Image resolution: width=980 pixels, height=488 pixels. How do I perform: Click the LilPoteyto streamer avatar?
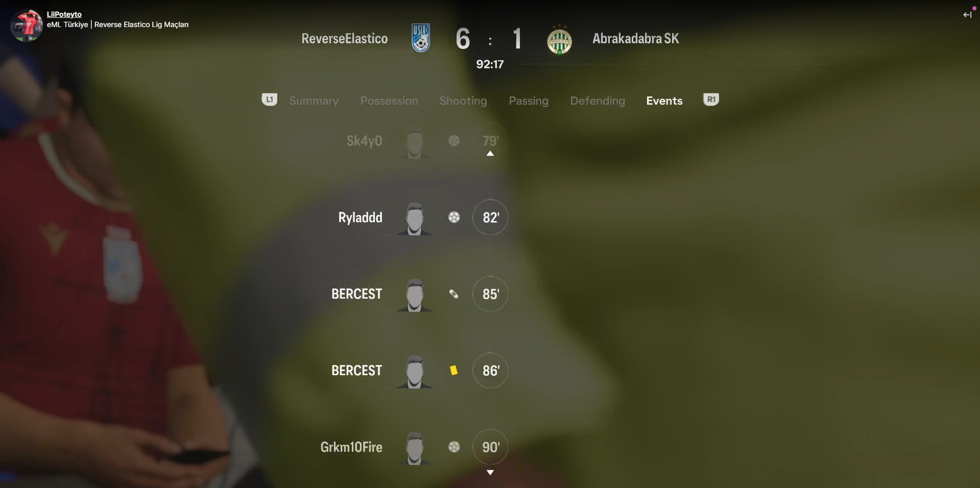pos(27,25)
